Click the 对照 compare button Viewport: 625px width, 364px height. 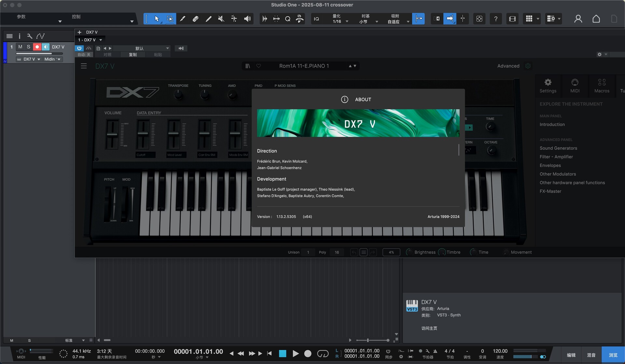pyautogui.click(x=107, y=55)
